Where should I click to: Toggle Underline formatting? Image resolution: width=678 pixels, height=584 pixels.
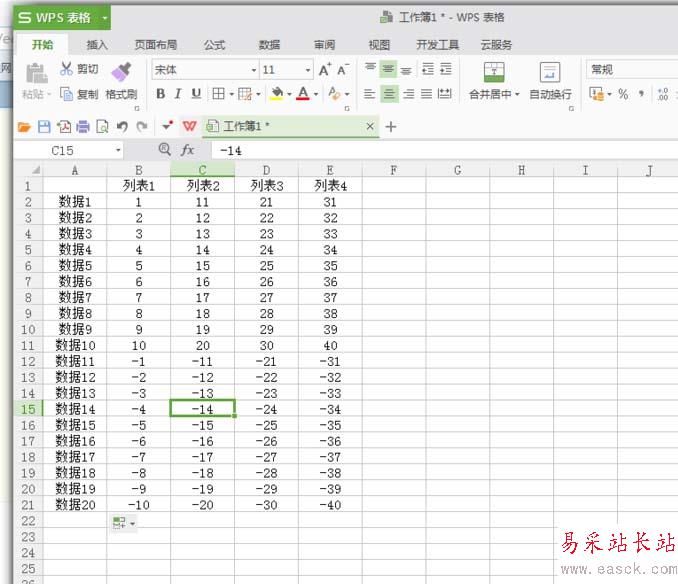pos(196,93)
